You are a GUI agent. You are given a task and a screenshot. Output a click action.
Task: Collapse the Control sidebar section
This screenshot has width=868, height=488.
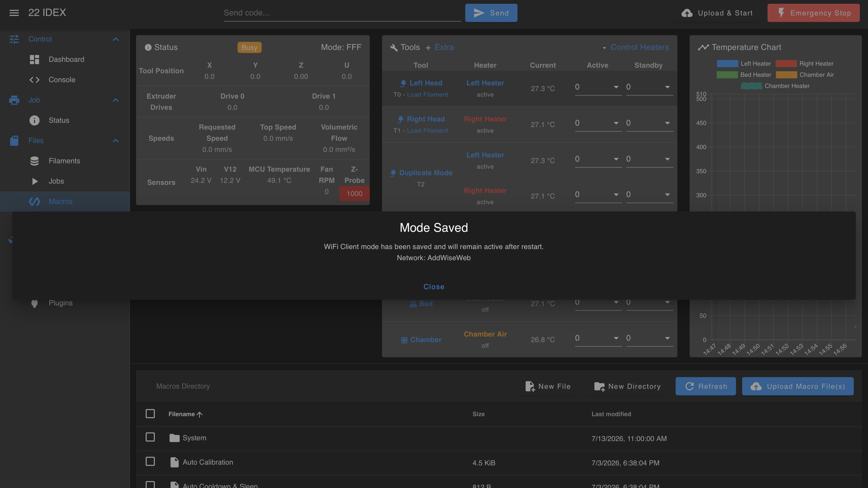coord(115,39)
